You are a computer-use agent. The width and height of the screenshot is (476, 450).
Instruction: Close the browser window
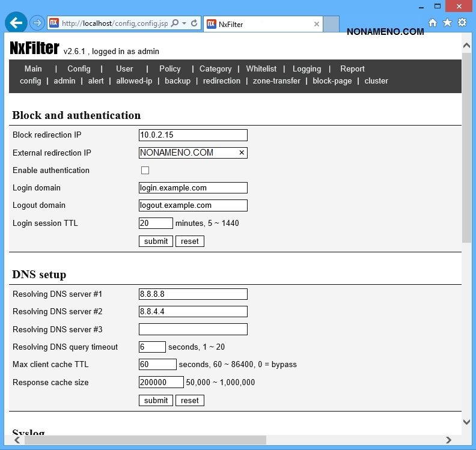(x=459, y=6)
